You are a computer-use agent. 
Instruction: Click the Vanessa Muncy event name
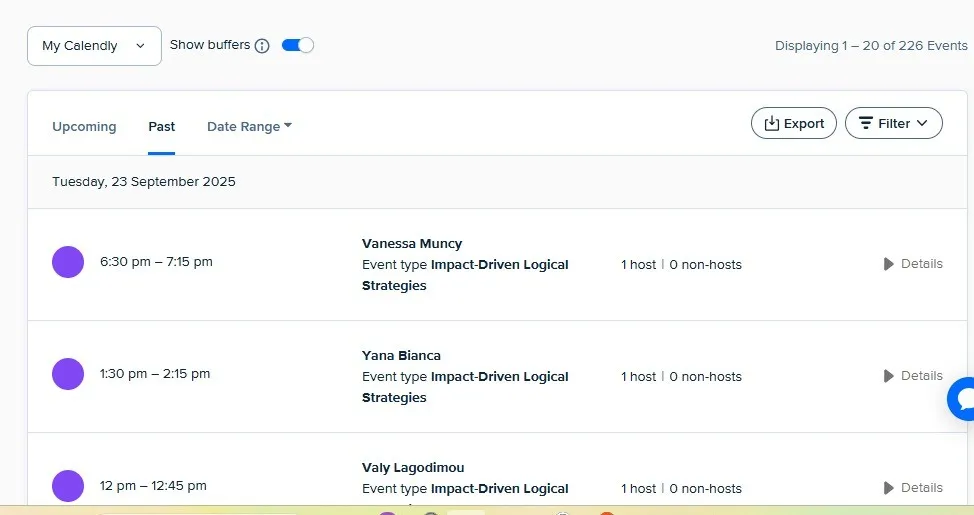pos(412,243)
